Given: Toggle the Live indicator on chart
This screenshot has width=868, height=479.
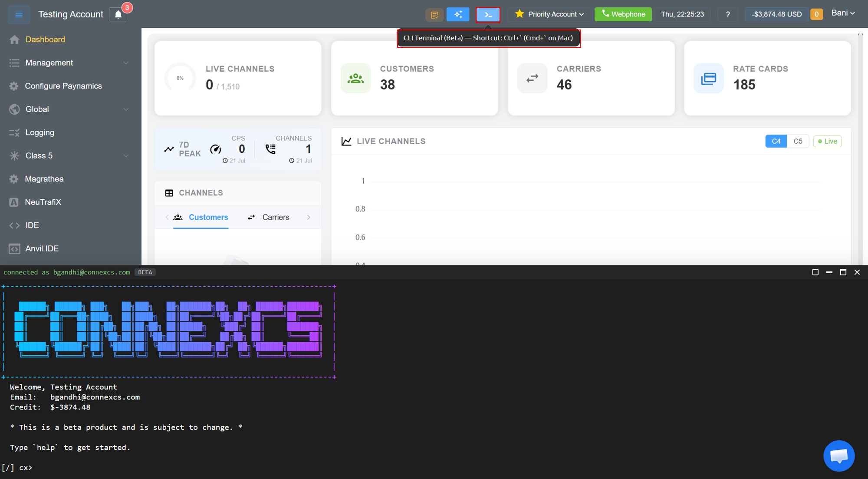Looking at the screenshot, I should coord(827,141).
